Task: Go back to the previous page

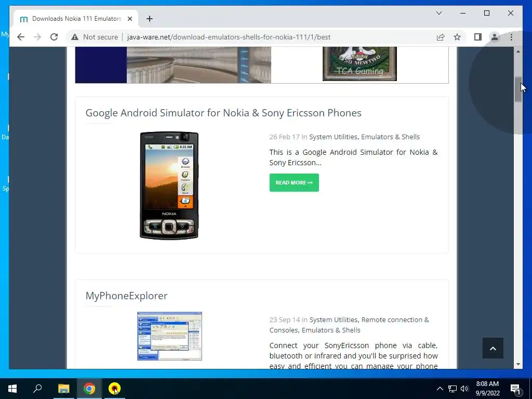Action: pos(21,37)
